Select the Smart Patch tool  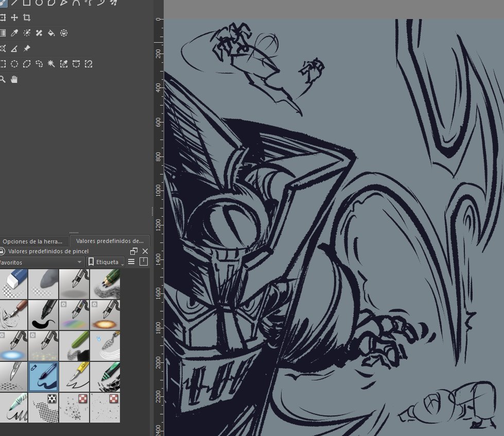tap(39, 33)
